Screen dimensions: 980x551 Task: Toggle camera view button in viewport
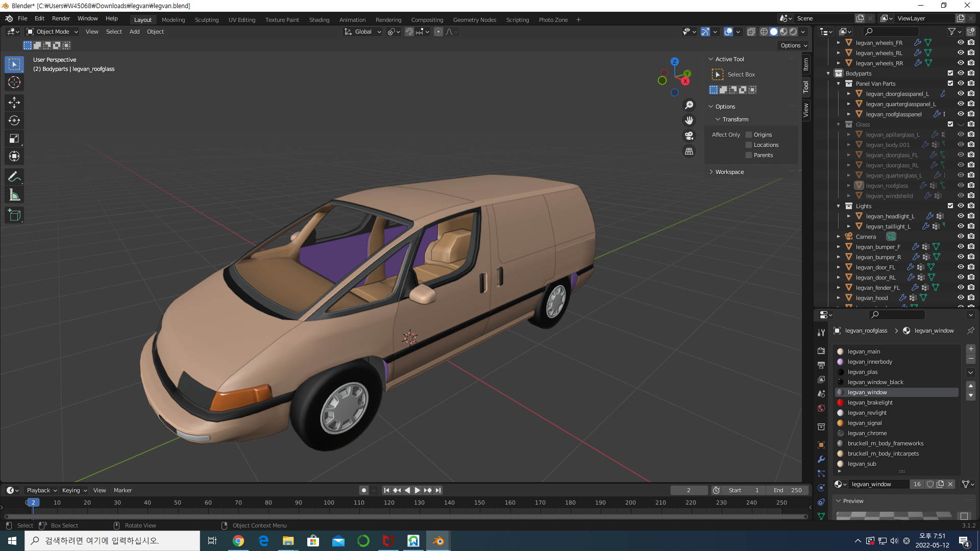[x=689, y=136]
